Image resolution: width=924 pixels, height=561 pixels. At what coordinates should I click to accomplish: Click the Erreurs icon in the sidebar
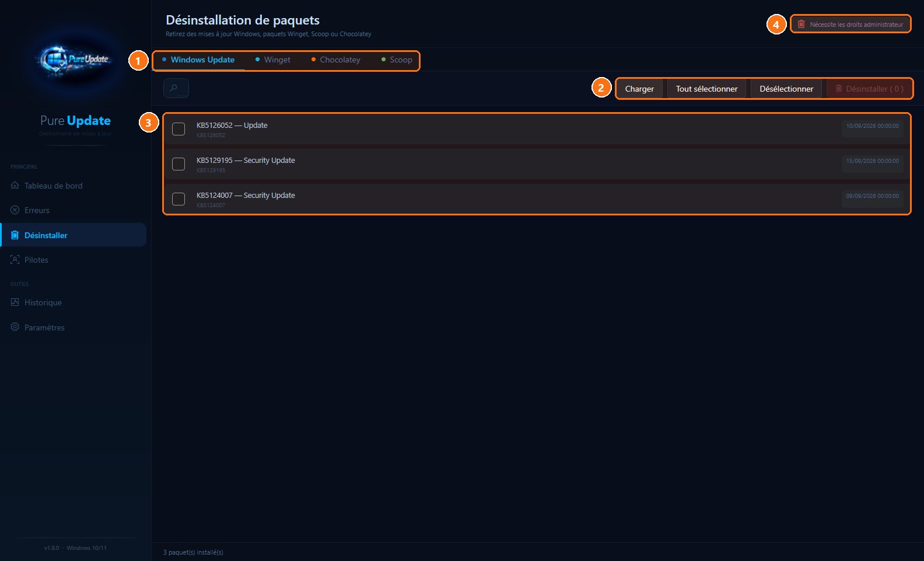[15, 210]
